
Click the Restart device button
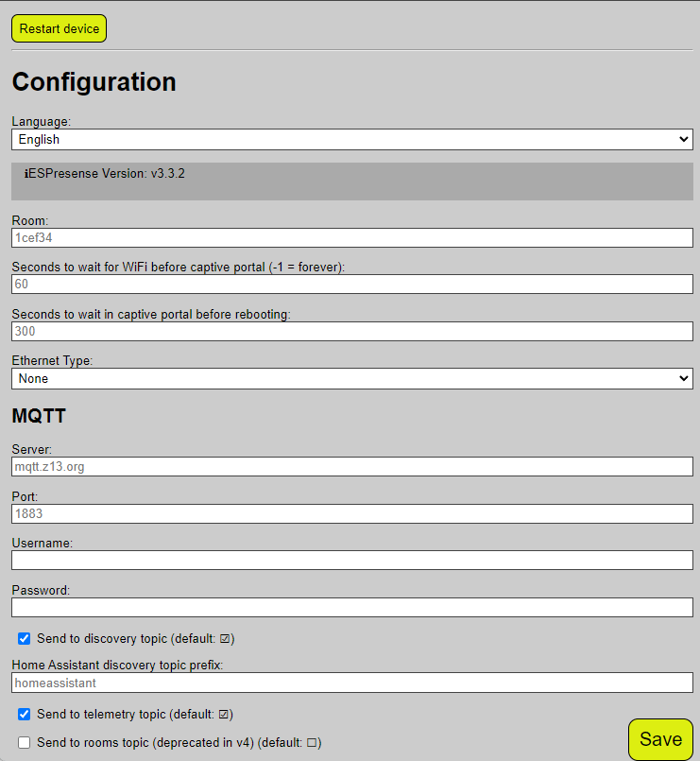pyautogui.click(x=59, y=28)
